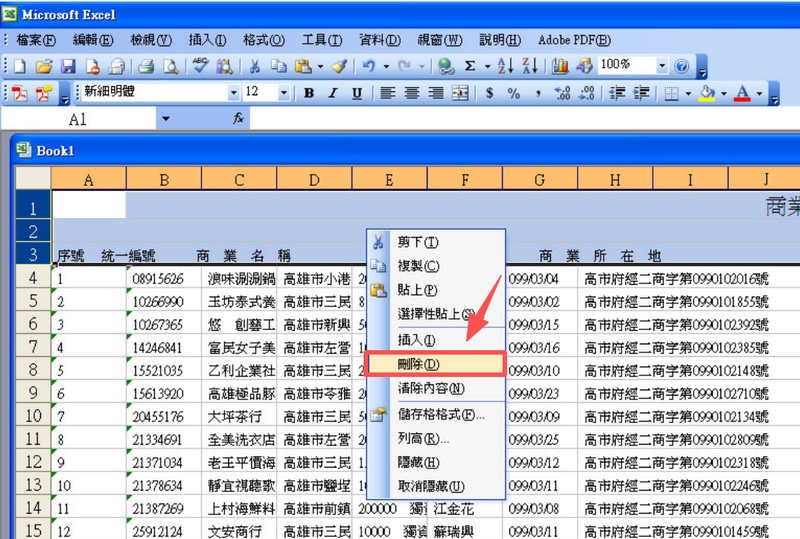Toggle Underline formatting
This screenshot has width=800, height=539.
pos(357,93)
